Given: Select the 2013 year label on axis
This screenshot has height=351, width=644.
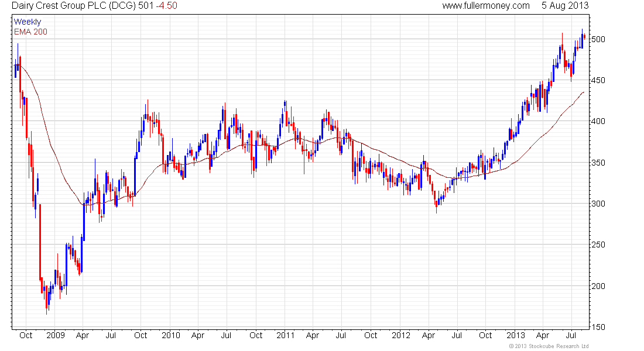Looking at the screenshot, I should [515, 335].
